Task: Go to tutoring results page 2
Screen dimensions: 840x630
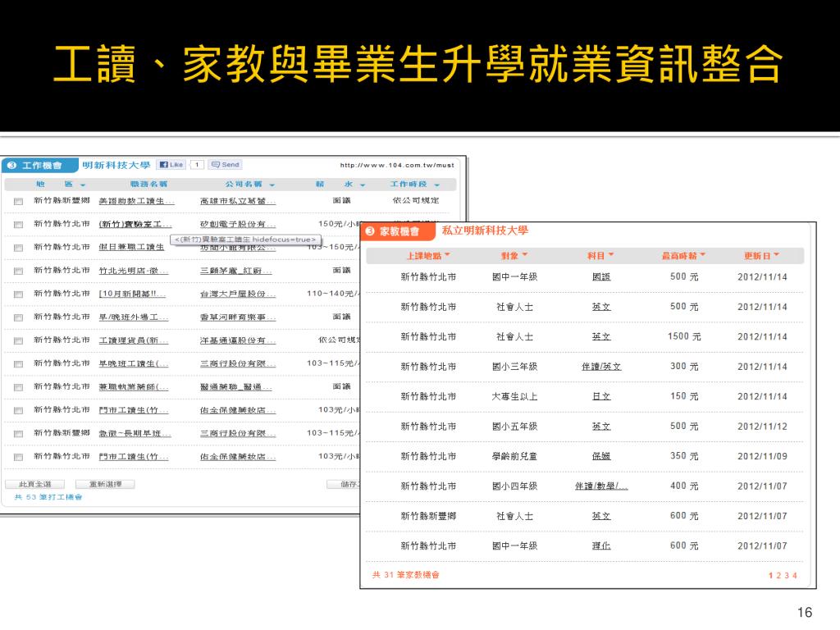Action: coord(778,575)
